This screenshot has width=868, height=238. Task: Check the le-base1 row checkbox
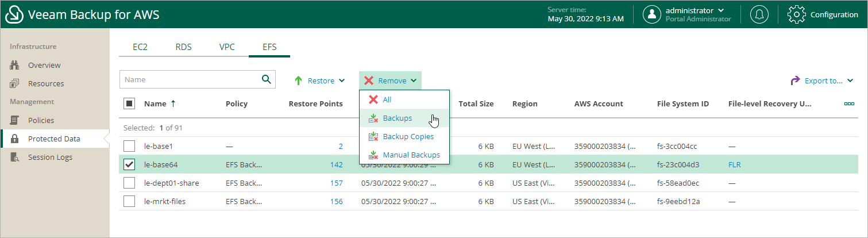129,146
